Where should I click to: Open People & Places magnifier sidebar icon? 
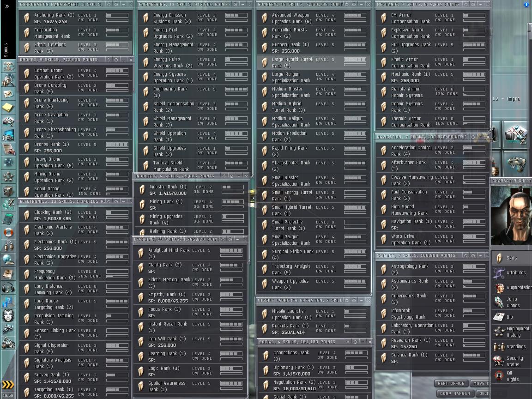[x=8, y=80]
